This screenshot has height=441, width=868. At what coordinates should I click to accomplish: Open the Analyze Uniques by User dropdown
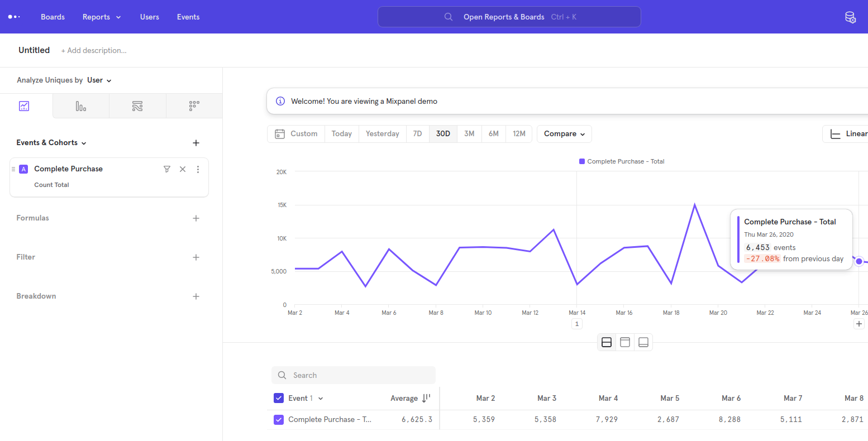point(99,80)
